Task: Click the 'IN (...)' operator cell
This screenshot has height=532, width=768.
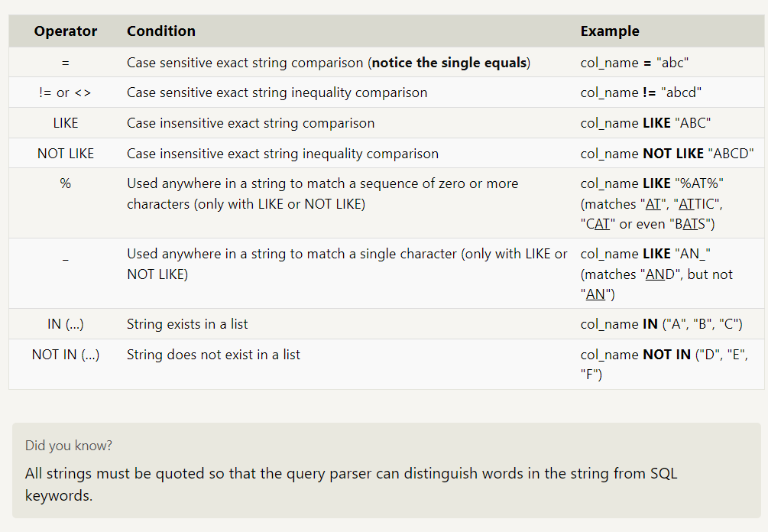Action: click(x=65, y=324)
